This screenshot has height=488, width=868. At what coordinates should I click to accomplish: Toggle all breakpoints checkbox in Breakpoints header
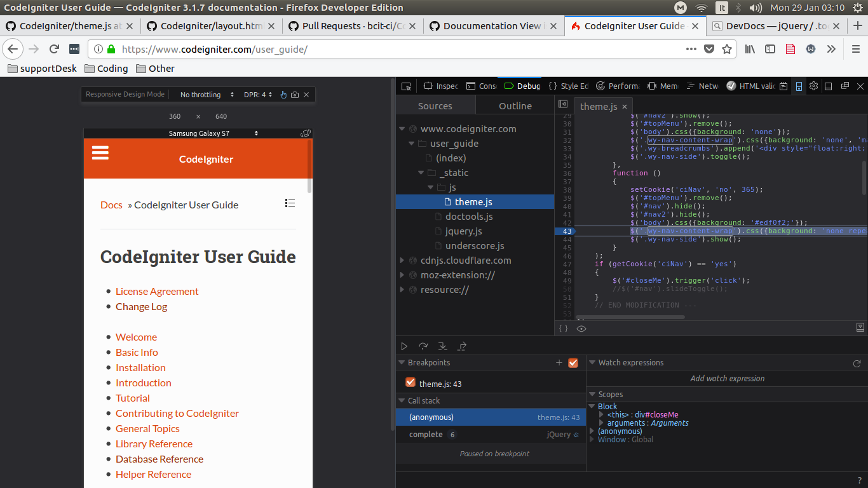(573, 362)
